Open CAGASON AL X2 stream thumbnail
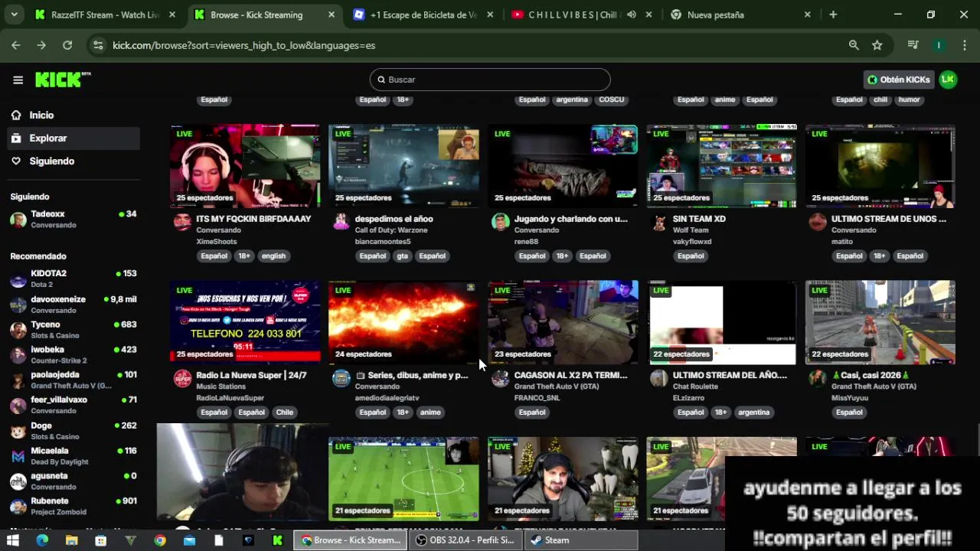Screen dimensions: 980x551 coord(563,322)
